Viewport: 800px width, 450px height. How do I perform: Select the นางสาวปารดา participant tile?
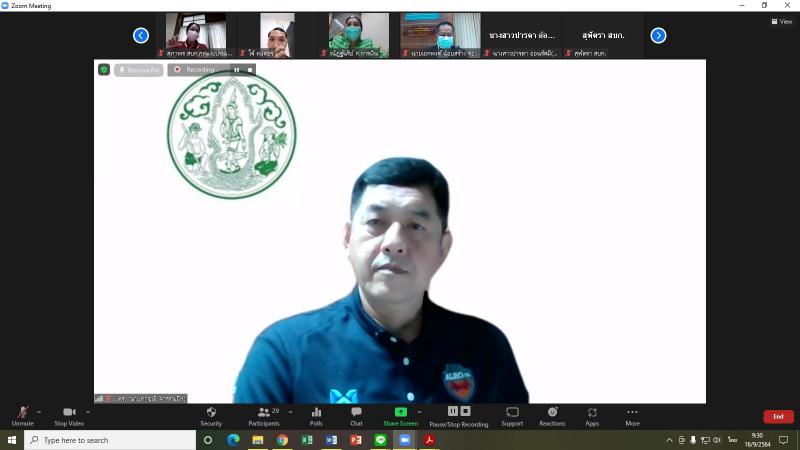click(x=522, y=35)
